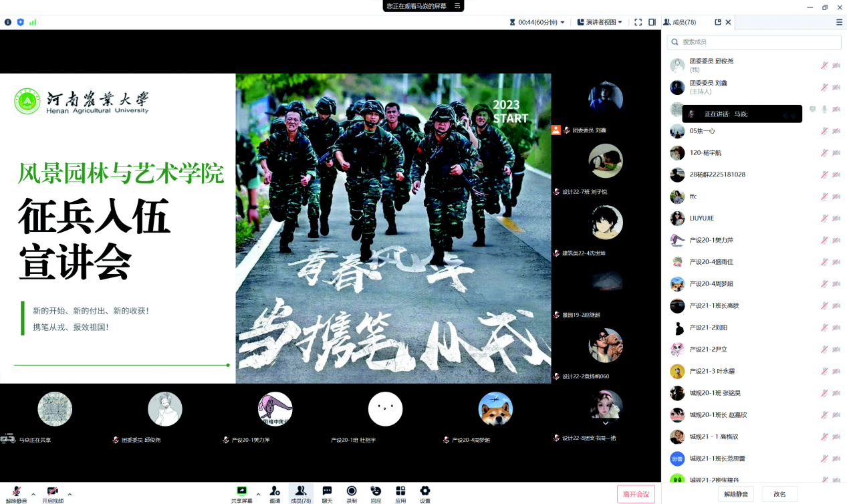Toggle 开启视频 camera button
The image size is (847, 504).
[52, 491]
